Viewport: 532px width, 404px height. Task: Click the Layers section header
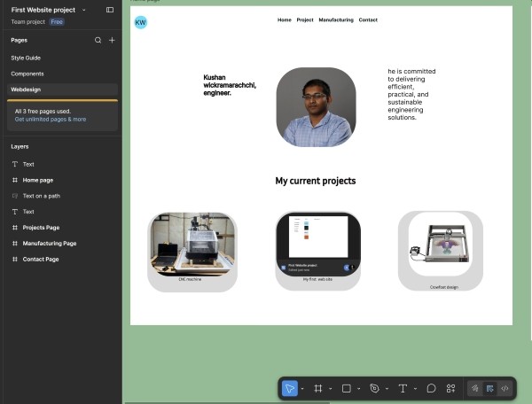point(20,147)
